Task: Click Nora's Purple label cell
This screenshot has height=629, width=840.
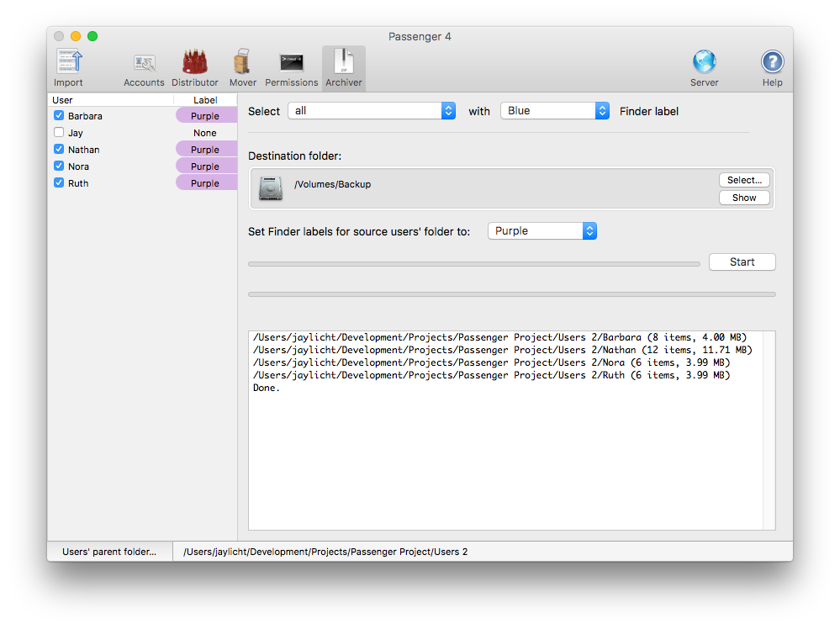Action: coord(206,166)
